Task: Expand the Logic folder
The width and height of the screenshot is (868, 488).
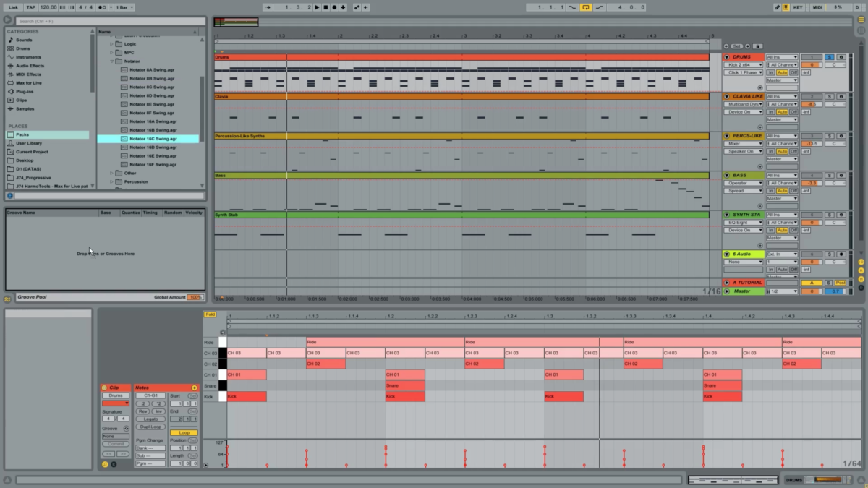Action: pyautogui.click(x=112, y=44)
